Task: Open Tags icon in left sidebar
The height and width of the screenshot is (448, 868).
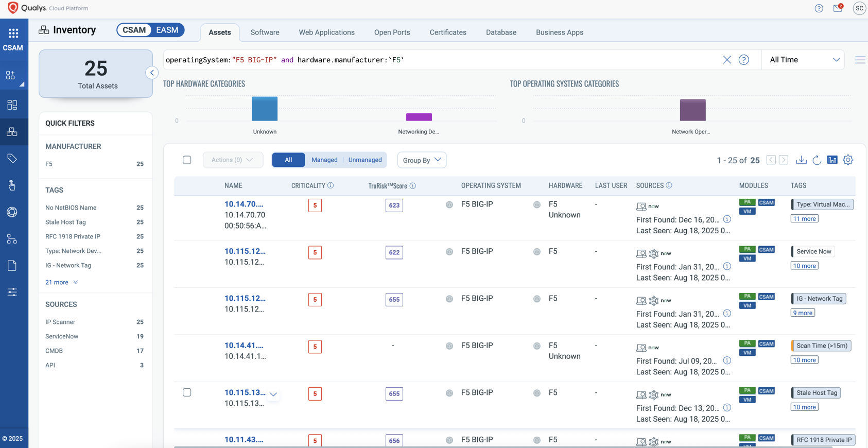Action: point(12,158)
